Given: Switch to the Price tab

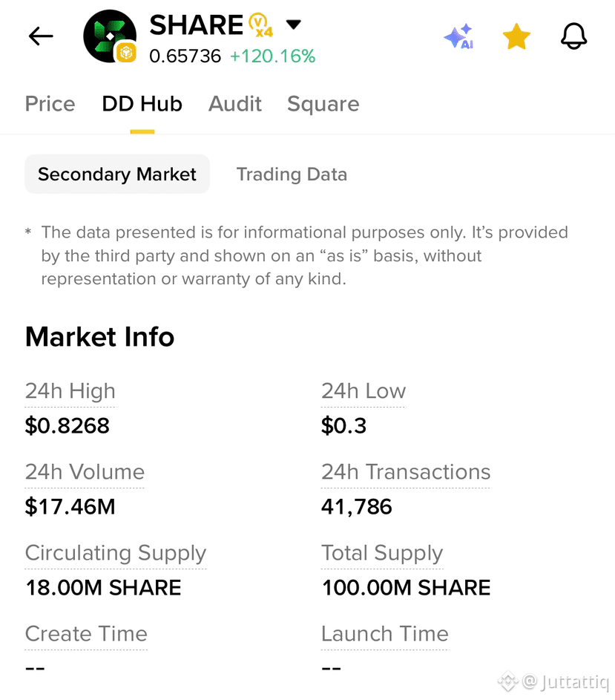Looking at the screenshot, I should click(x=50, y=104).
